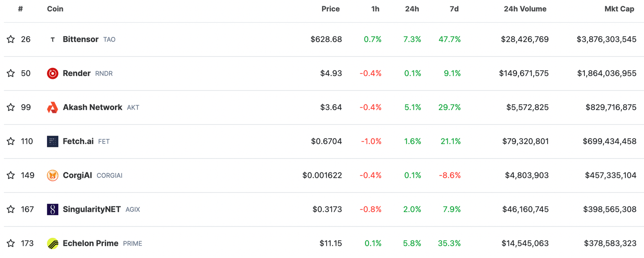
Task: Click the Echelon Prime logo
Action: click(52, 243)
